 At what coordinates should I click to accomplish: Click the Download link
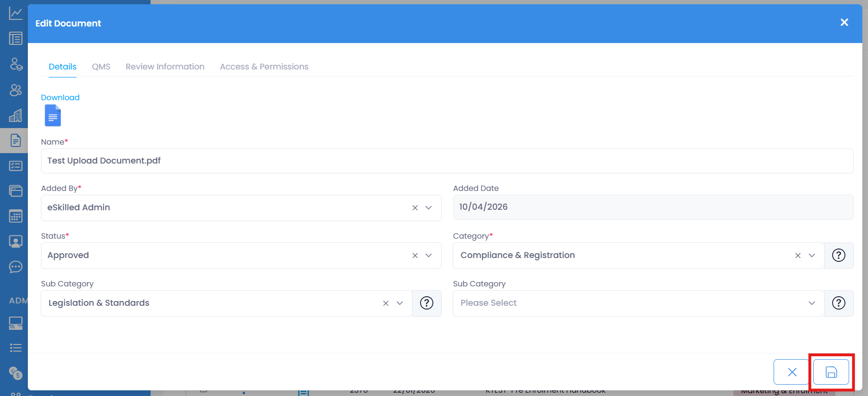pyautogui.click(x=60, y=97)
